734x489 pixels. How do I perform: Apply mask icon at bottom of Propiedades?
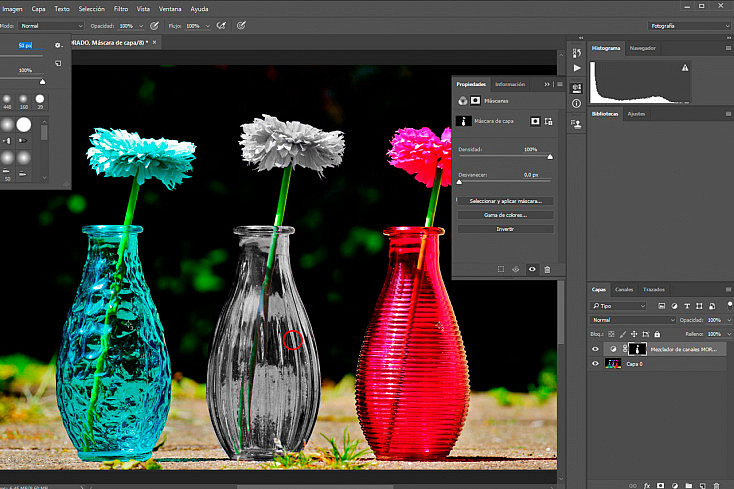516,269
